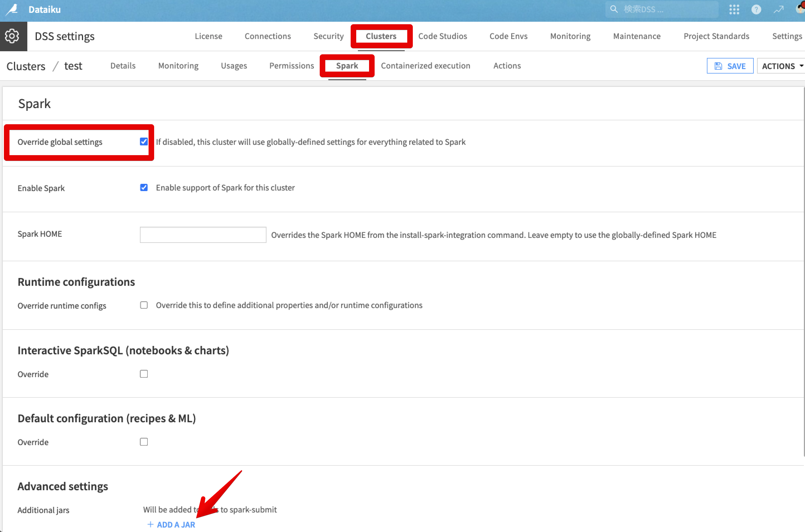
Task: Uncheck Override global settings checkbox
Action: (144, 141)
